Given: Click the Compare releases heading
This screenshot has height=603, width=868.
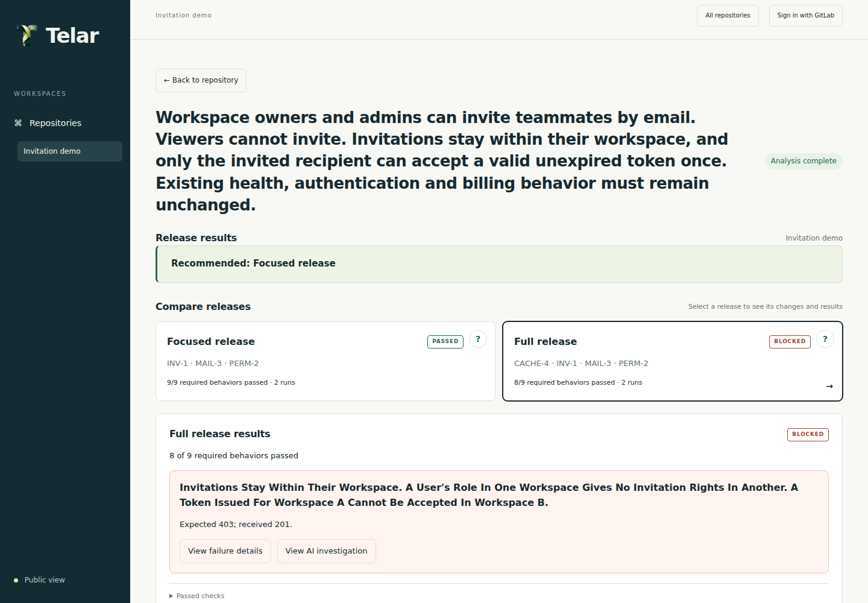Looking at the screenshot, I should 203,307.
